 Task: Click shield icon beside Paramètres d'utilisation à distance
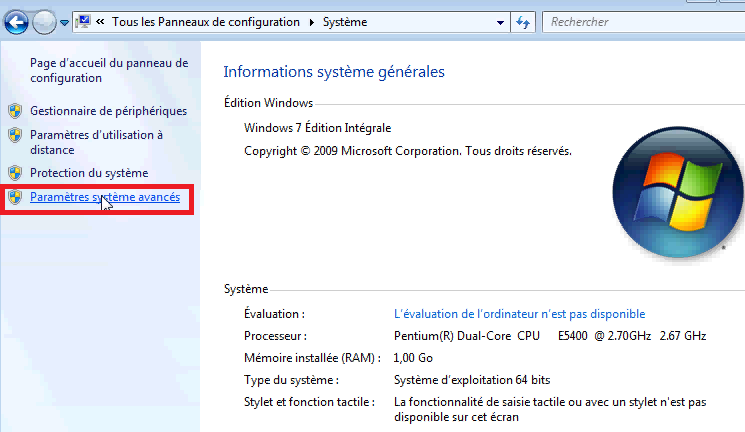[x=15, y=135]
